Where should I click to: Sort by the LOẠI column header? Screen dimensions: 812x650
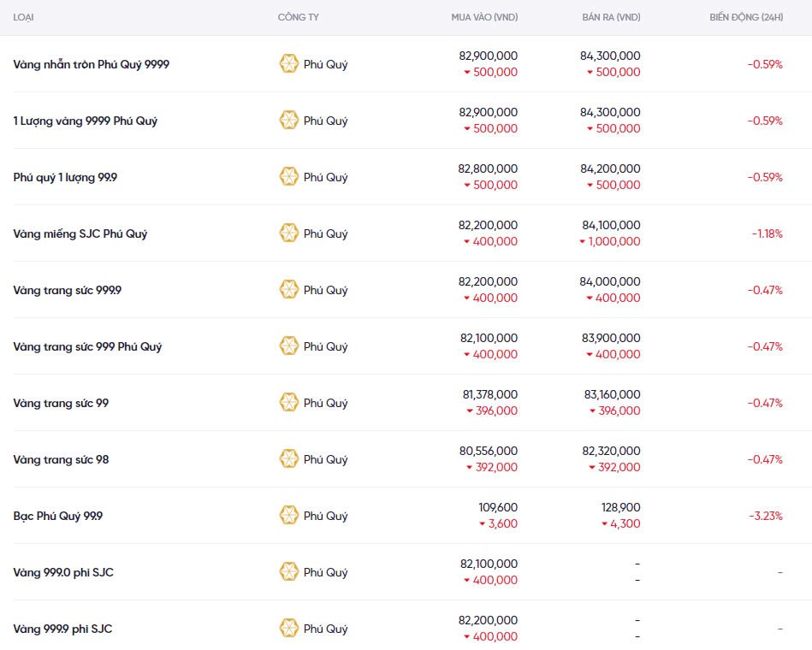pyautogui.click(x=24, y=18)
